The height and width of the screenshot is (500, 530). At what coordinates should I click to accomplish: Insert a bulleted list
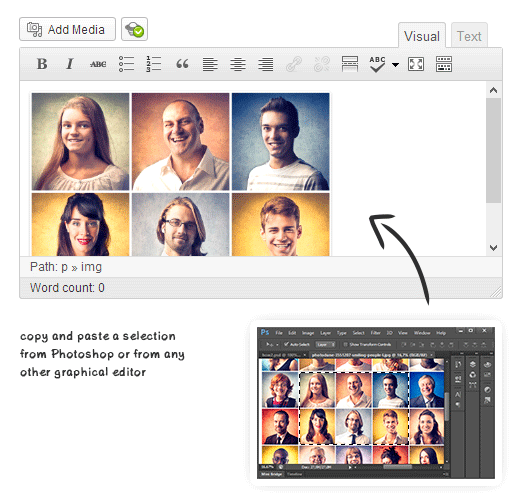(126, 64)
